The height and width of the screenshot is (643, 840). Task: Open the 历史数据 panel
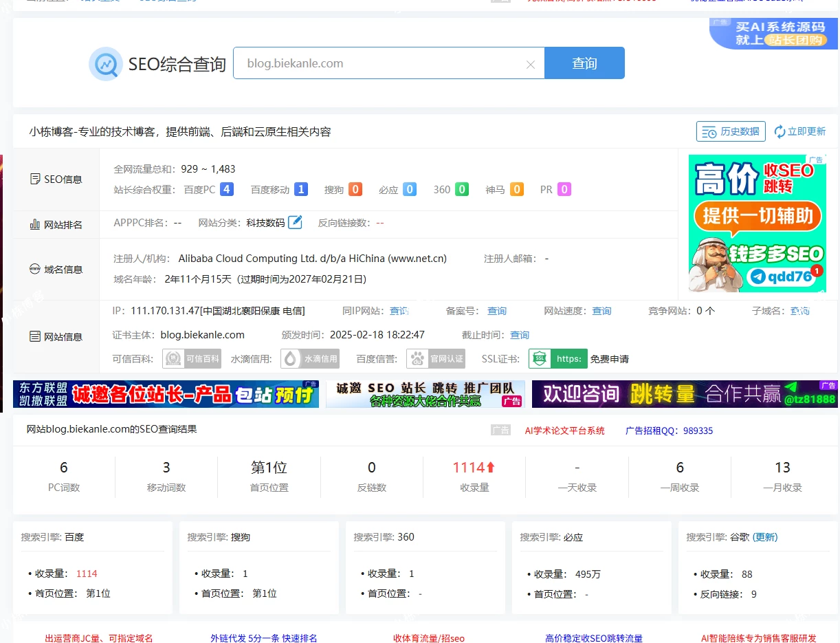[x=730, y=131]
